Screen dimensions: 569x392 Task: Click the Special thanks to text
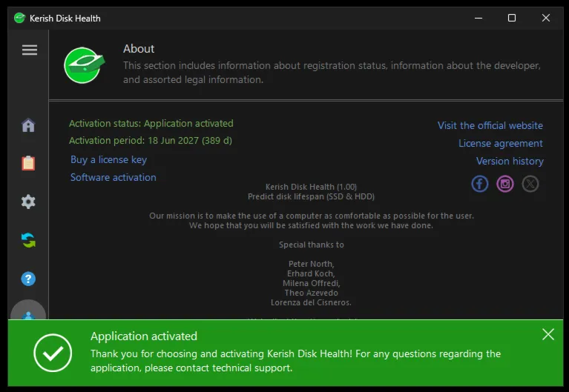coord(312,245)
